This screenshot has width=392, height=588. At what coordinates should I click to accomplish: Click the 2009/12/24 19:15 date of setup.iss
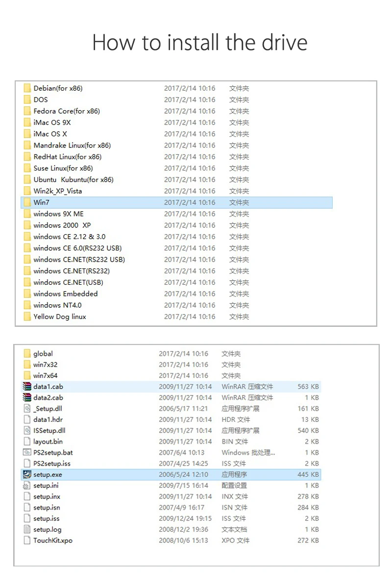[185, 518]
